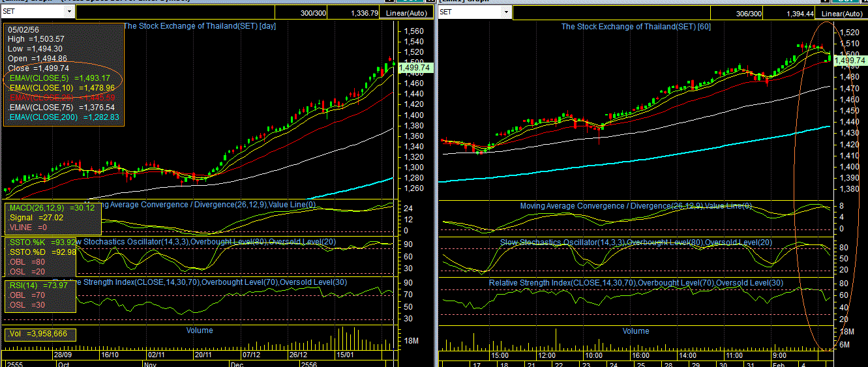Click Slow Stochastics Oscillator title in right chart
Screen dimensions: 868x367
636,242
